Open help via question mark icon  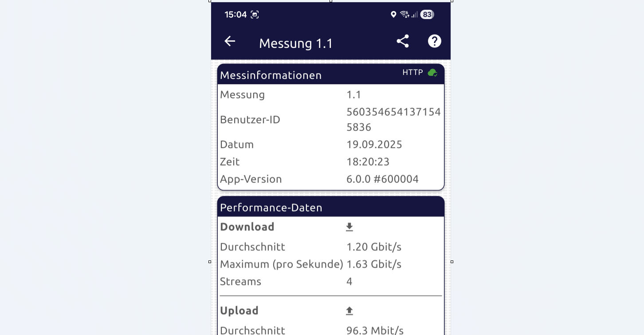434,41
